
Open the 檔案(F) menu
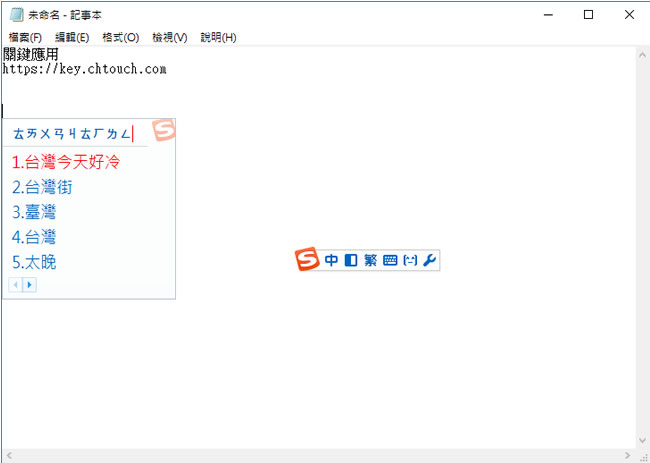click(25, 37)
